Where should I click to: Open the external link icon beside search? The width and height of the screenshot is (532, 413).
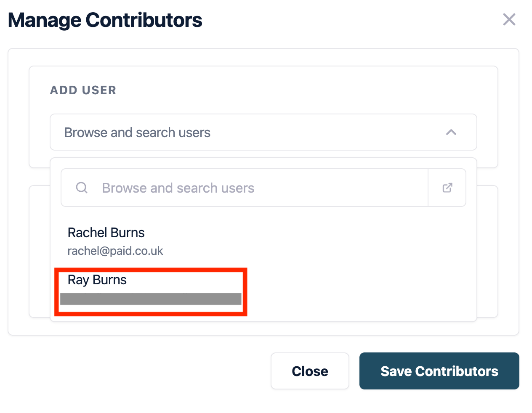click(447, 188)
